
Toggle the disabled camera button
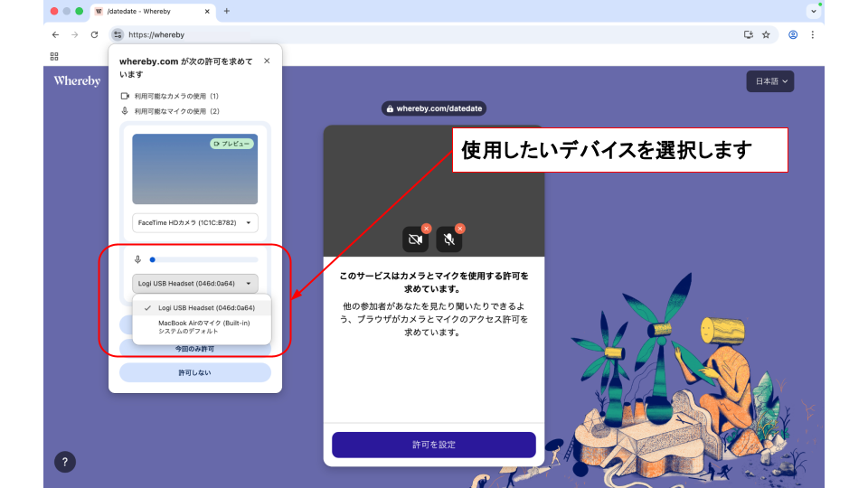click(x=415, y=239)
